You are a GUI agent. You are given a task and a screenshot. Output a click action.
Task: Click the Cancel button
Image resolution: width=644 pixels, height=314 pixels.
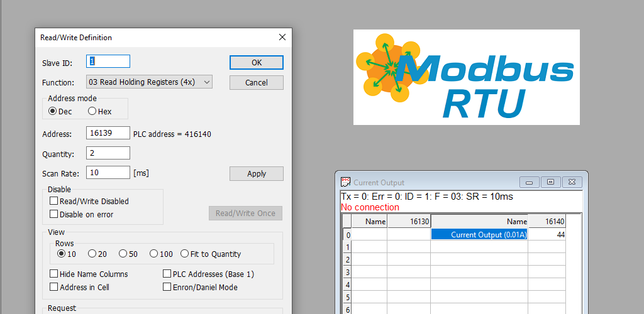pyautogui.click(x=257, y=82)
